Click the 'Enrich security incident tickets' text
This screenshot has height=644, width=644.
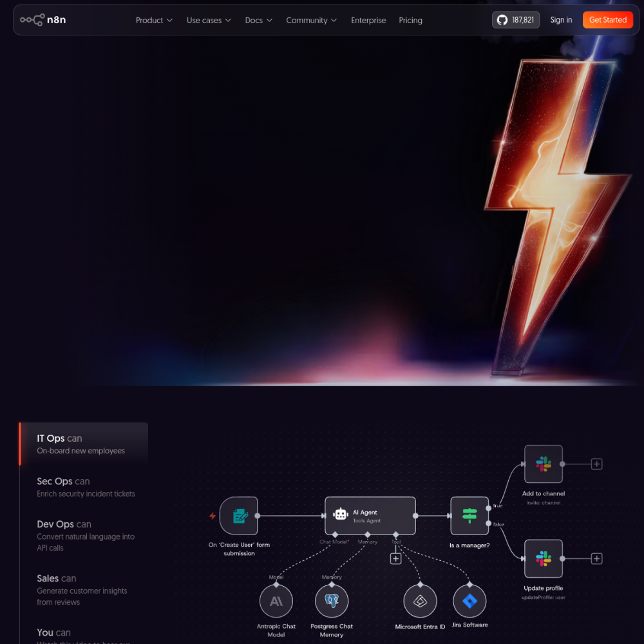pyautogui.click(x=86, y=494)
